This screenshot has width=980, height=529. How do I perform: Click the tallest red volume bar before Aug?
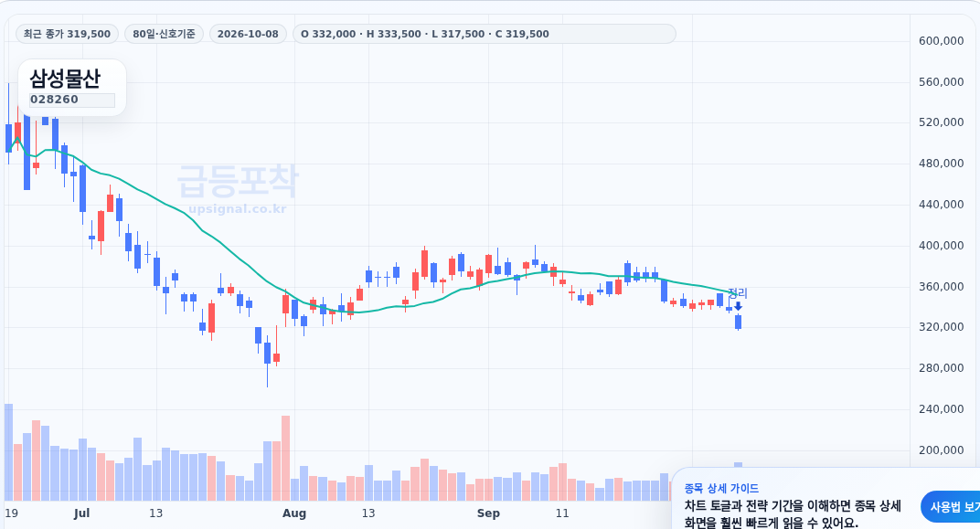(285, 458)
